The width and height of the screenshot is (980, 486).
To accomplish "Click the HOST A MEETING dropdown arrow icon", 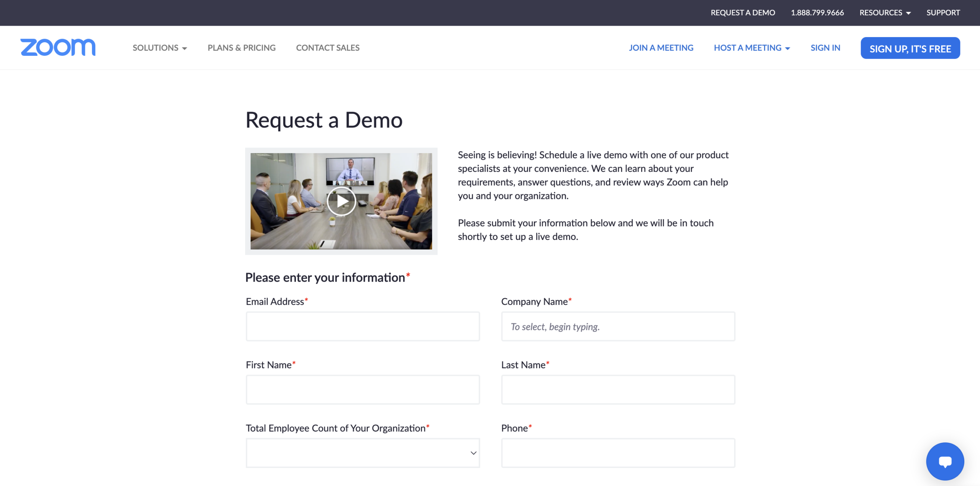I will tap(788, 47).
